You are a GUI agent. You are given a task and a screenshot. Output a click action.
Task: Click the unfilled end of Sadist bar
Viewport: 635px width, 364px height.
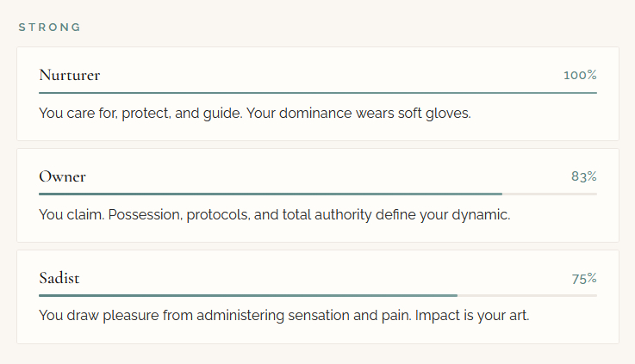527,295
